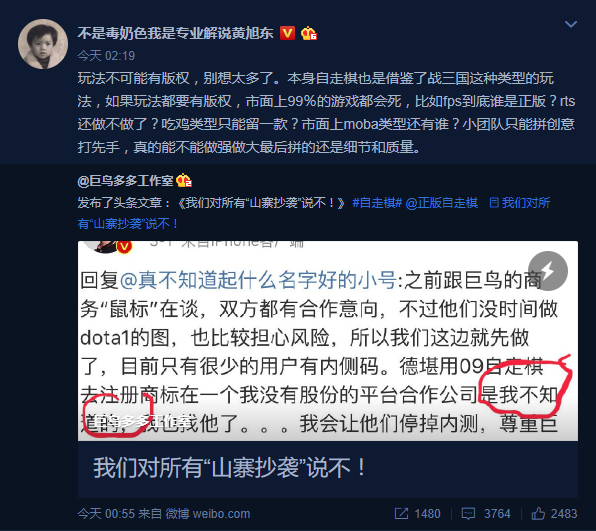Like the post with thumbs-up icon
This screenshot has height=531, width=596.
click(x=538, y=514)
